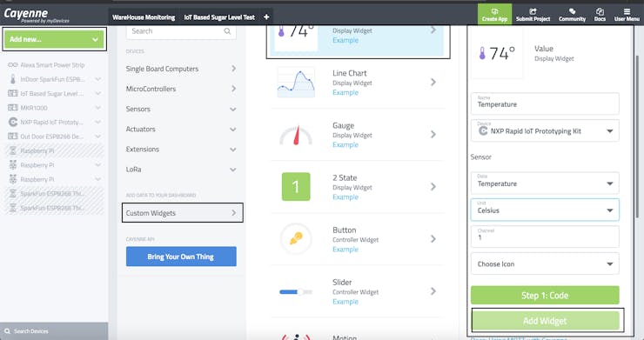Click the magnifier icon in the search box

(x=227, y=31)
